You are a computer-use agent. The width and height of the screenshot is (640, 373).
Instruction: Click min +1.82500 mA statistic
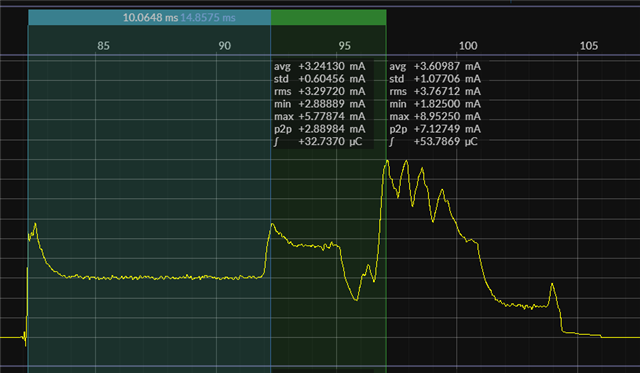tap(435, 104)
